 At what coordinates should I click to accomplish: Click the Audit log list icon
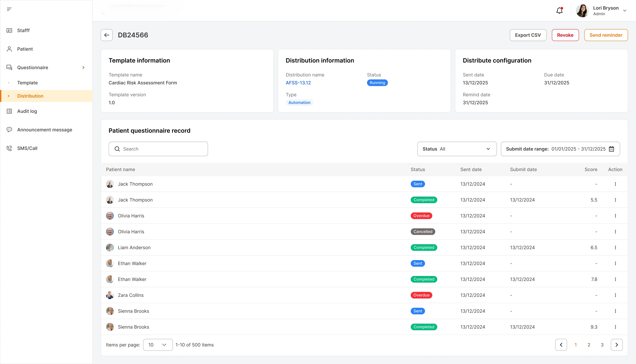(x=9, y=111)
